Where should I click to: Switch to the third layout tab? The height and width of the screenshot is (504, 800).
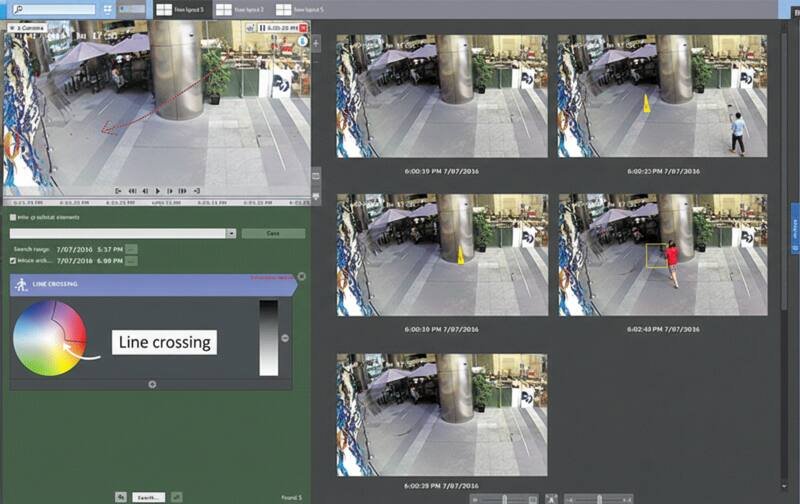pyautogui.click(x=301, y=10)
